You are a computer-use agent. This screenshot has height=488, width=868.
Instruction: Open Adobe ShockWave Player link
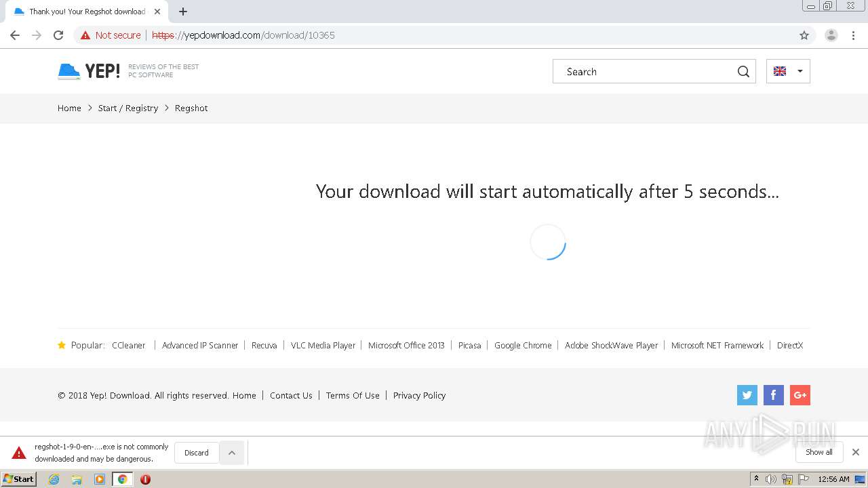pos(612,346)
